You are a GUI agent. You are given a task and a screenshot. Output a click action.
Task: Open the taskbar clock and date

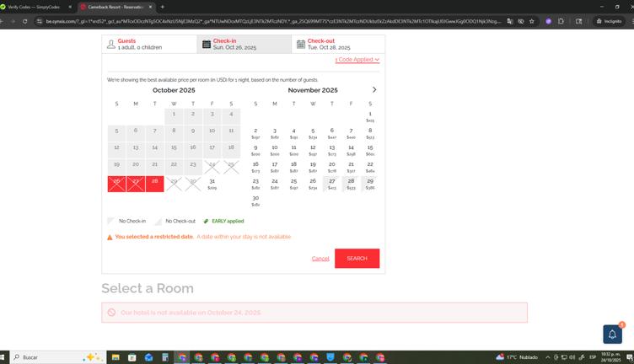pyautogui.click(x=610, y=357)
